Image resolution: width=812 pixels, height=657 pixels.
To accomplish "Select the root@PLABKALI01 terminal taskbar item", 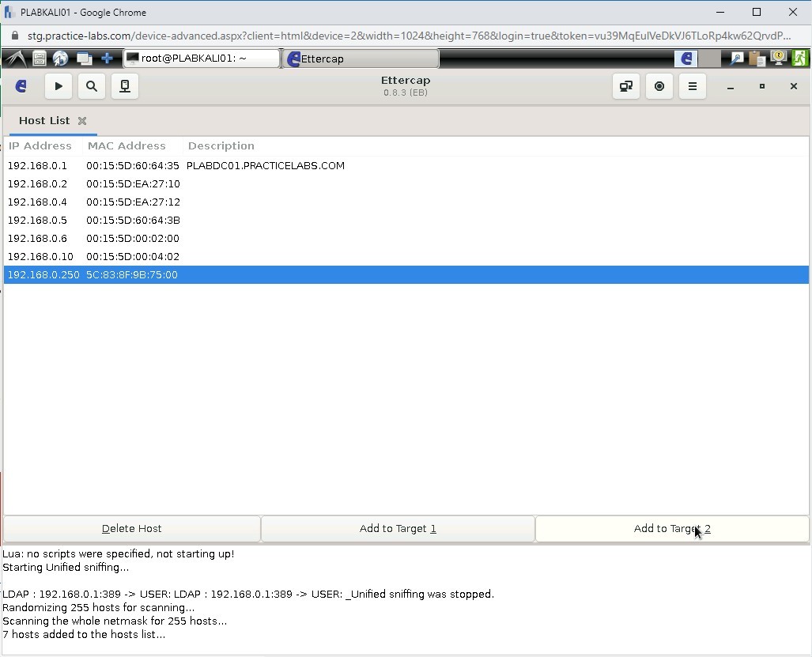I will pyautogui.click(x=200, y=58).
